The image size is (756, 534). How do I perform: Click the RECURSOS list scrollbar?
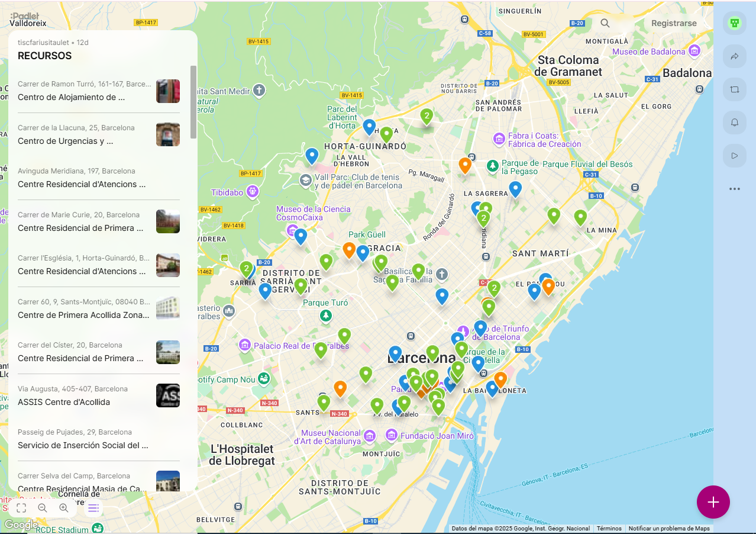[193, 102]
